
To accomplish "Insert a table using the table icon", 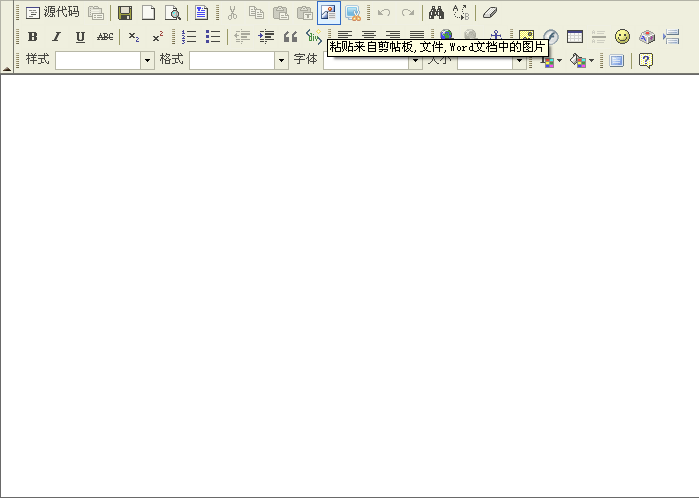I will point(575,37).
